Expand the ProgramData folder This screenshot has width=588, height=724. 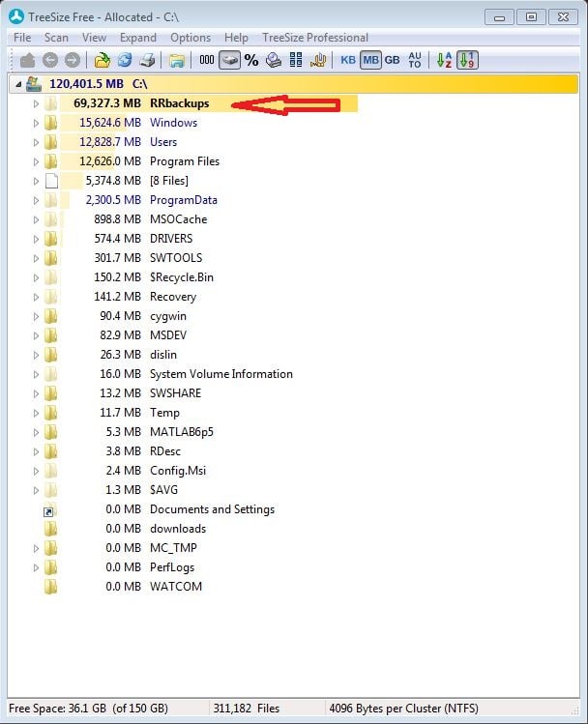pos(36,200)
